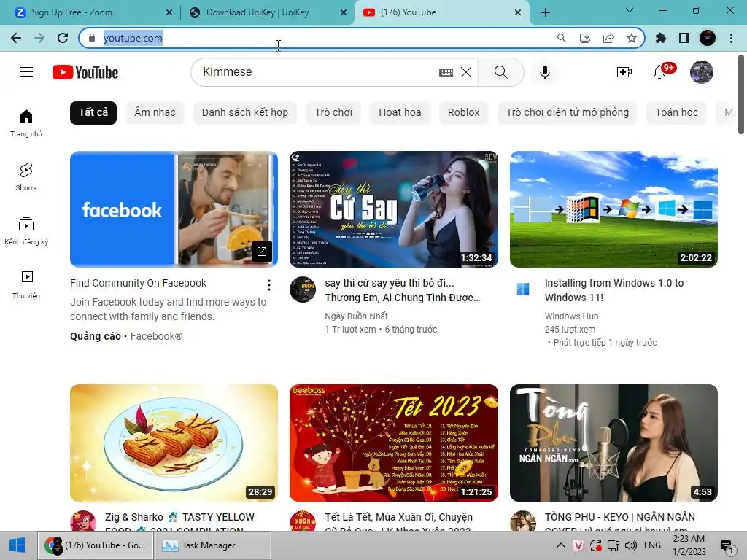Open Ngày Buồn Nhất channel avatar
The image size is (747, 560).
[x=303, y=289]
